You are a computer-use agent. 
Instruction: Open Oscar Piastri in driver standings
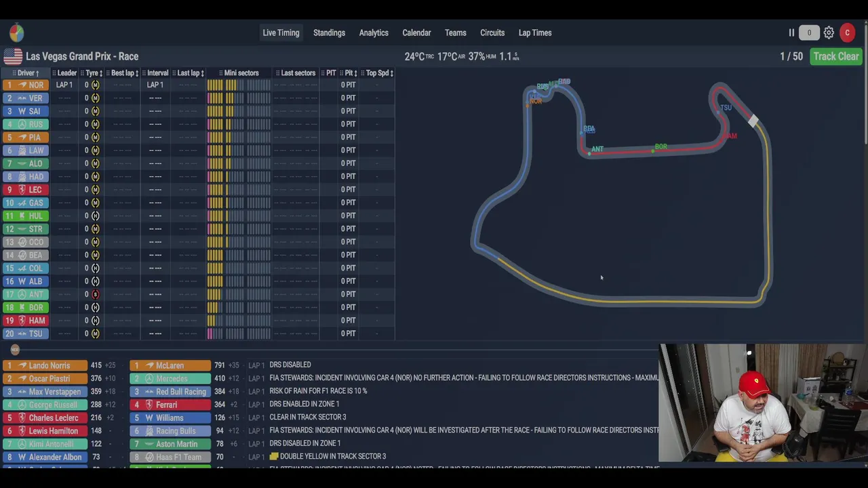pyautogui.click(x=45, y=378)
